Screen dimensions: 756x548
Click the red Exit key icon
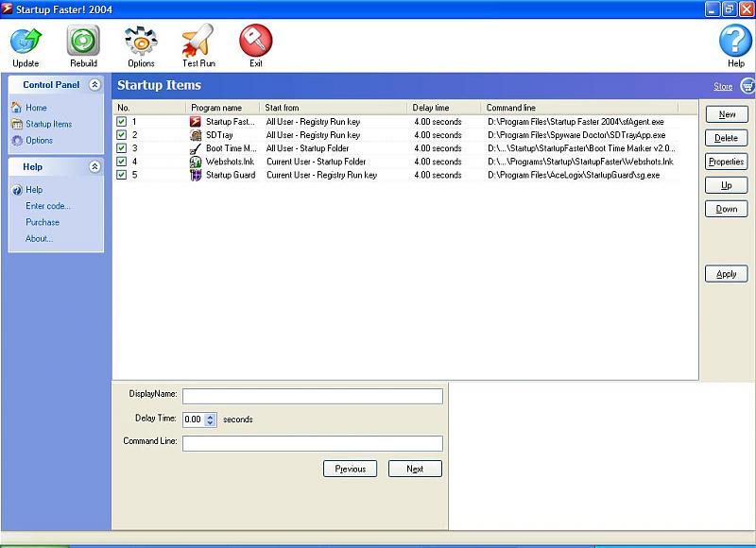[x=255, y=41]
